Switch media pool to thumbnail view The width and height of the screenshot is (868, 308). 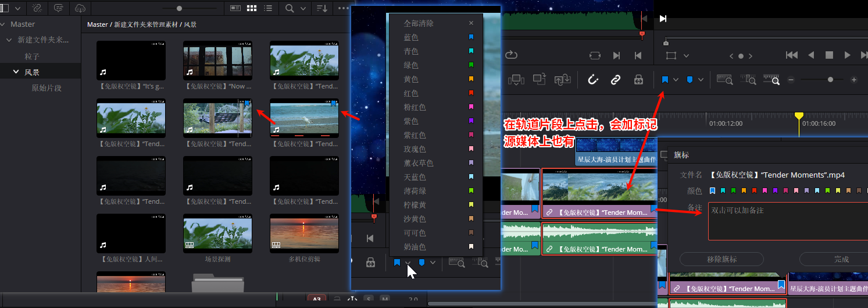252,8
